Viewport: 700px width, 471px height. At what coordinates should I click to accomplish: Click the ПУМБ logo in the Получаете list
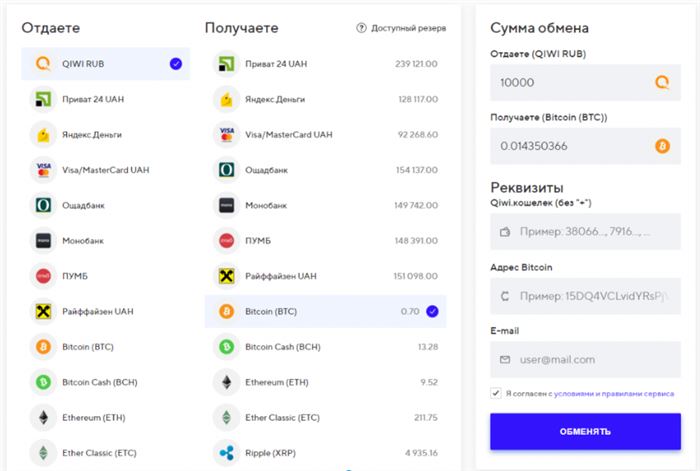tap(226, 241)
